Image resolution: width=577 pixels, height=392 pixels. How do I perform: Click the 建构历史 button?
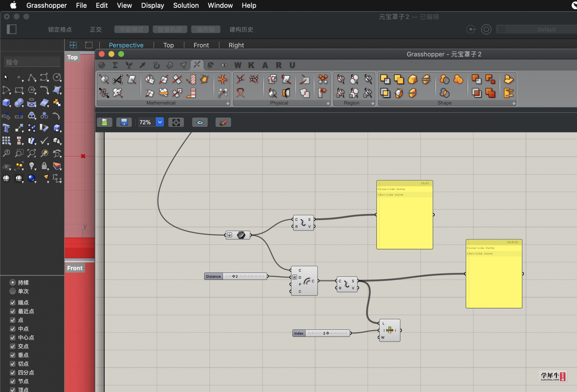(x=241, y=29)
